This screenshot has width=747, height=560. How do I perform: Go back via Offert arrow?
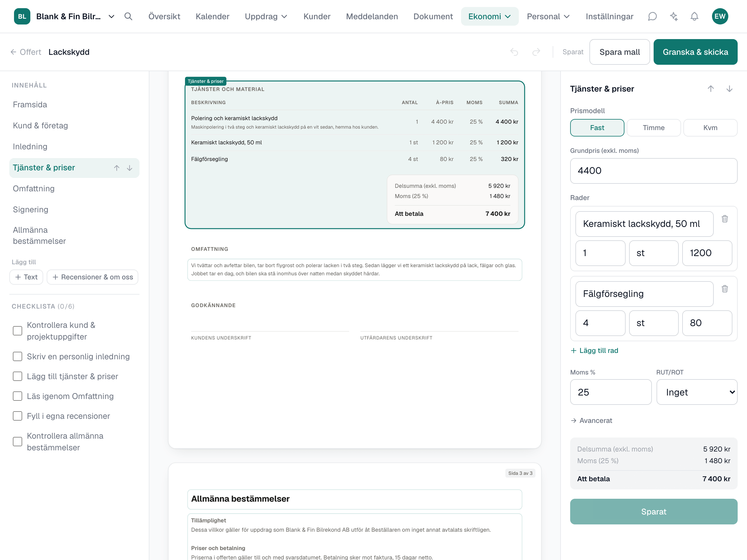click(x=26, y=52)
